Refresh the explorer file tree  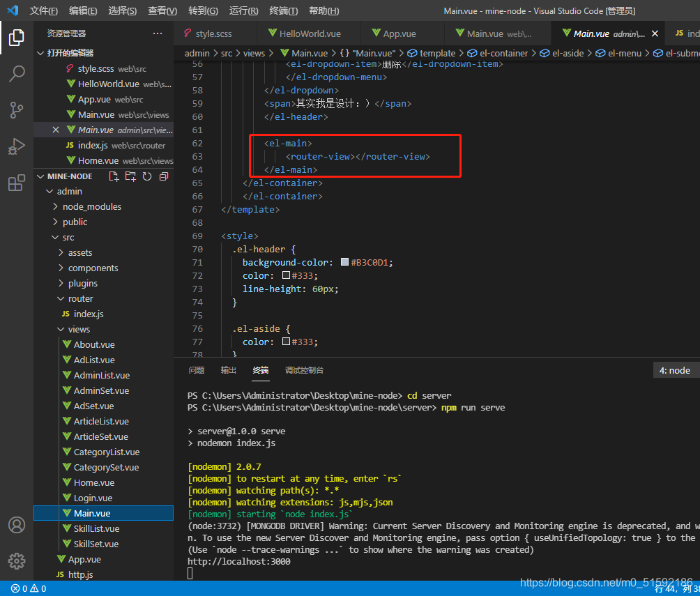147,176
